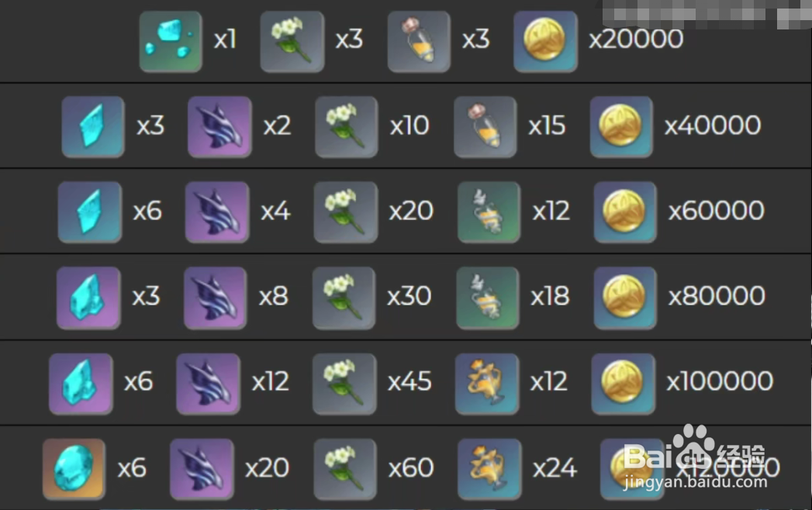
Task: Click the white flower icon labeled x45
Action: click(x=344, y=384)
